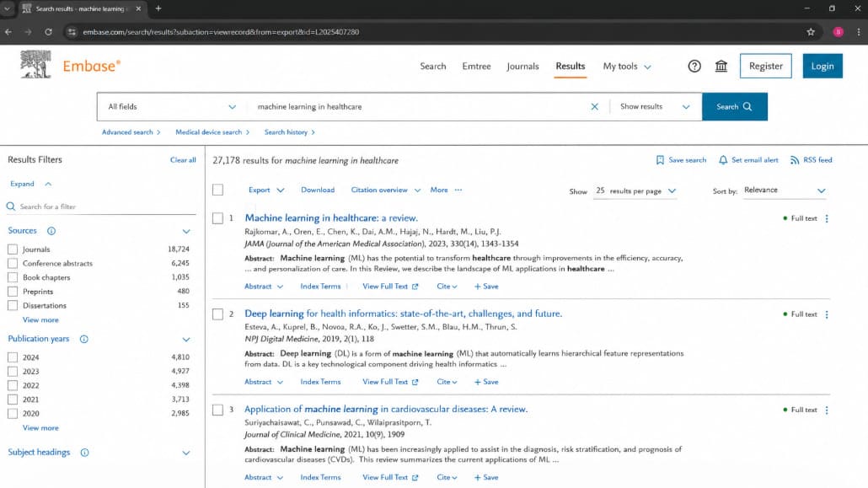Open a new browser tab
Screen dimensions: 868x488
(158, 9)
